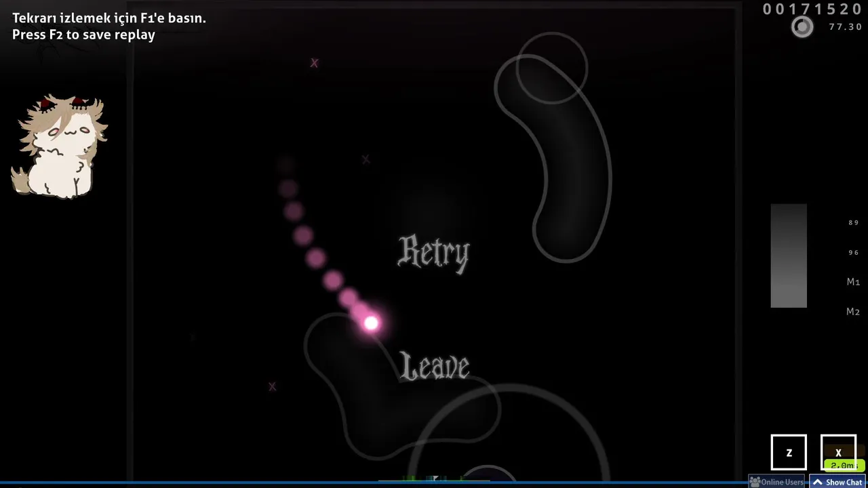The height and width of the screenshot is (488, 868).
Task: Open the Show Chat panel
Action: tap(839, 482)
